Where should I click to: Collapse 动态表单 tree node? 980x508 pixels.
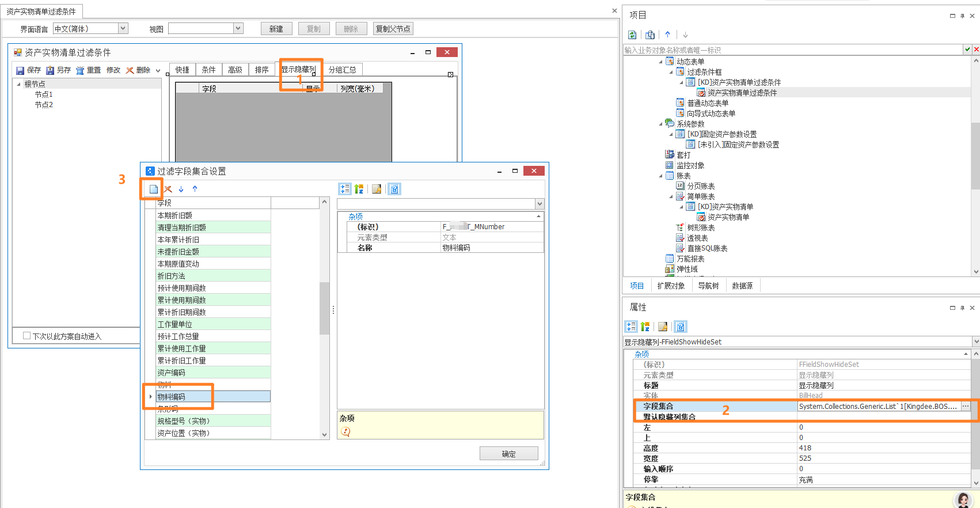660,62
